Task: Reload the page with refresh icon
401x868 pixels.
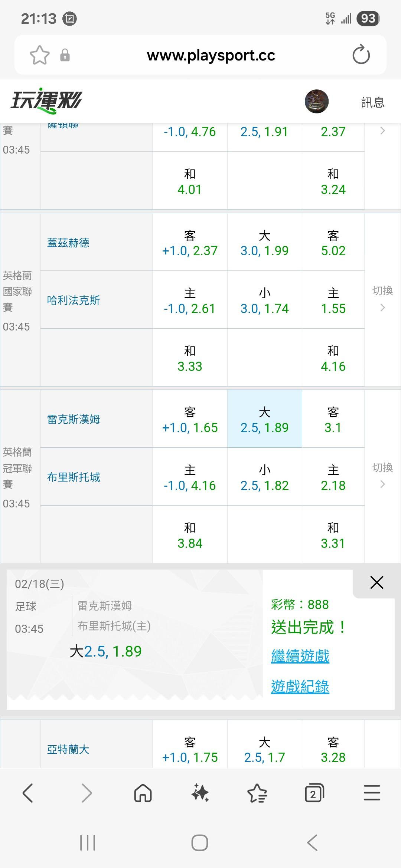Action: click(x=361, y=55)
